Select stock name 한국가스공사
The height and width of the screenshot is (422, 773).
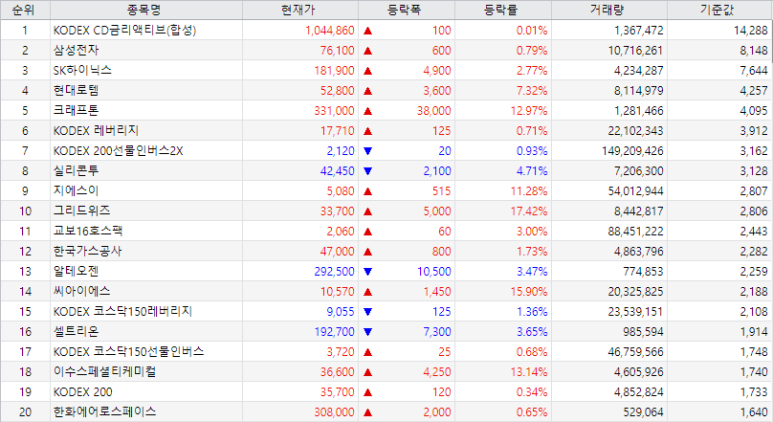click(x=87, y=251)
